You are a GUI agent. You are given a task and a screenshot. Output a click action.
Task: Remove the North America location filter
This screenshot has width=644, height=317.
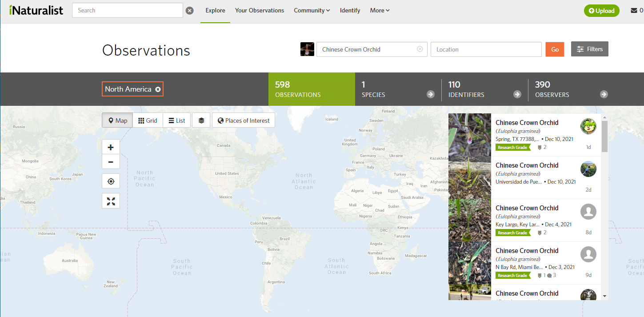click(158, 89)
